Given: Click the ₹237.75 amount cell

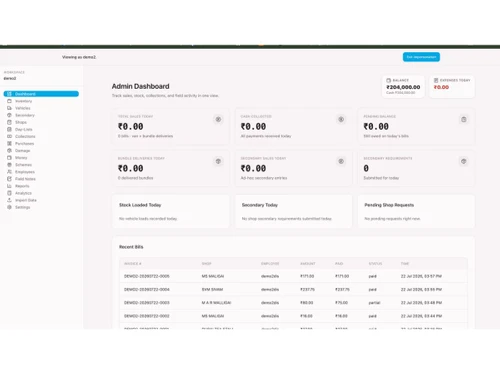Looking at the screenshot, I should tap(307, 290).
